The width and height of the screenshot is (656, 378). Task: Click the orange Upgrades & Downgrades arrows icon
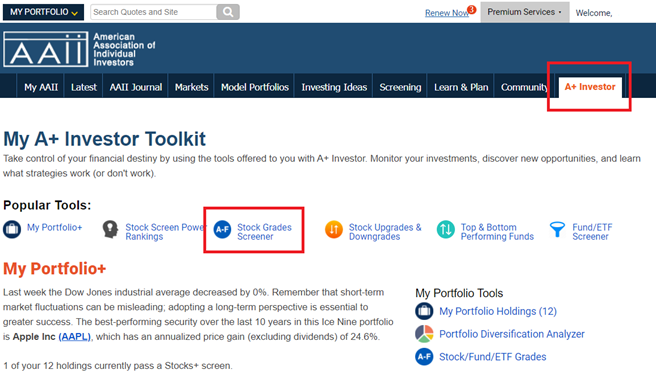point(334,229)
